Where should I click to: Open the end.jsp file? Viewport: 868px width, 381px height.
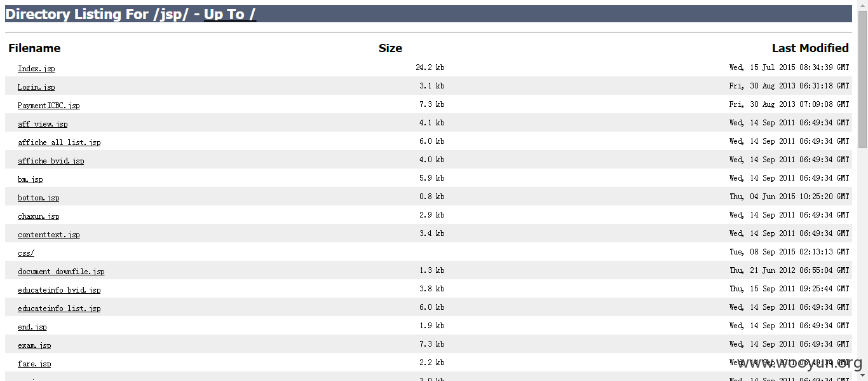point(32,327)
